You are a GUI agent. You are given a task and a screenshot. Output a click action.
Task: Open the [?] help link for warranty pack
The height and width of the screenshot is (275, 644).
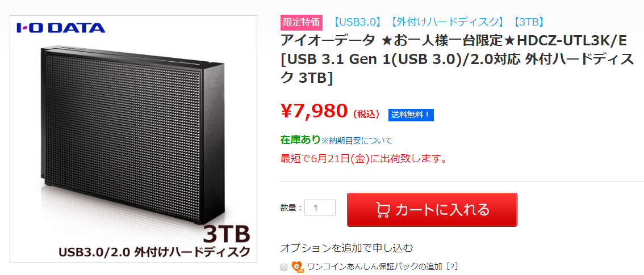pos(451,266)
